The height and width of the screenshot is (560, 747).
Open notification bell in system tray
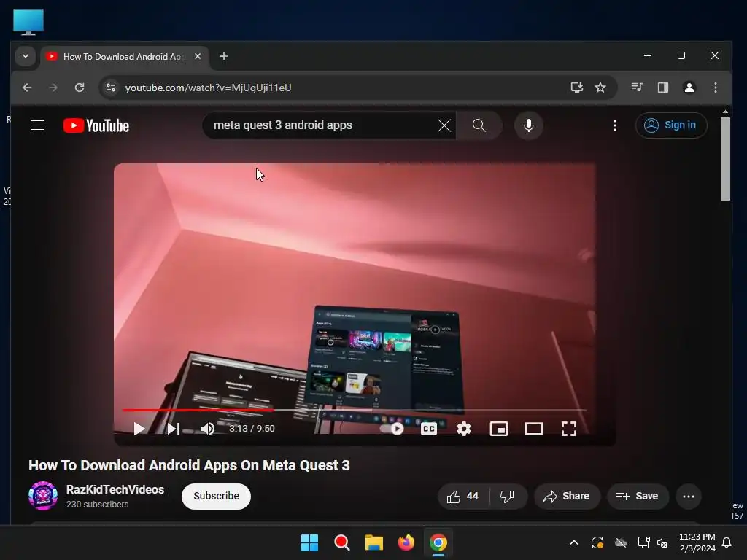(727, 542)
